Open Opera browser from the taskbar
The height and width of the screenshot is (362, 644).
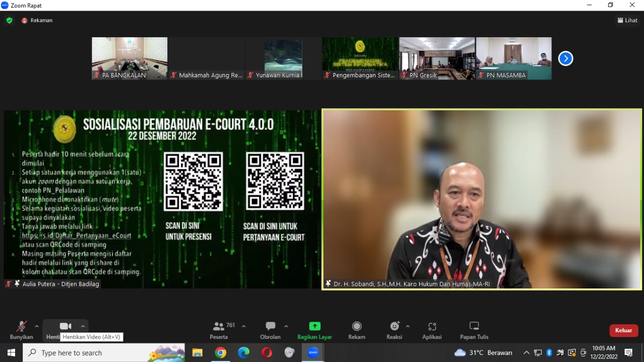coord(267,352)
